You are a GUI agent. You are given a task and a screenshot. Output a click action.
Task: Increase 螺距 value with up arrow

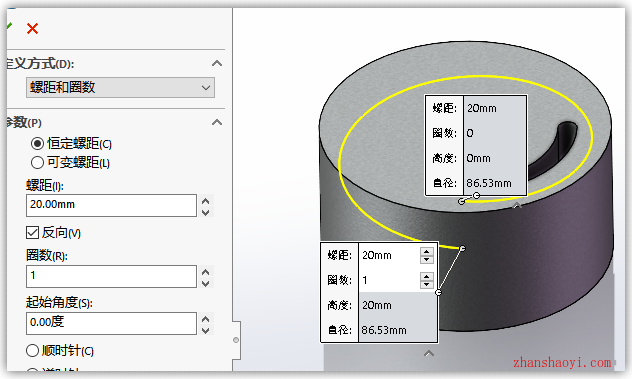(206, 200)
